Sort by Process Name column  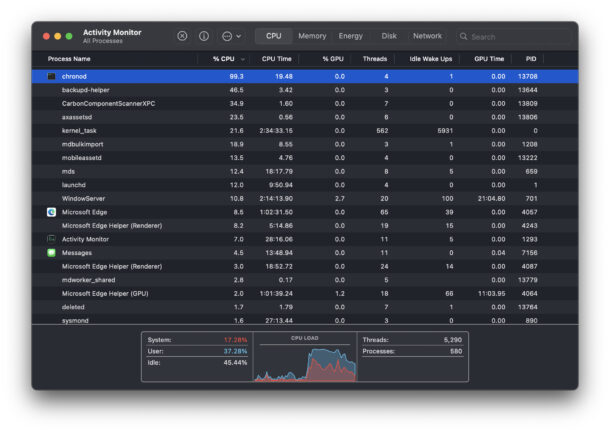pyautogui.click(x=69, y=59)
